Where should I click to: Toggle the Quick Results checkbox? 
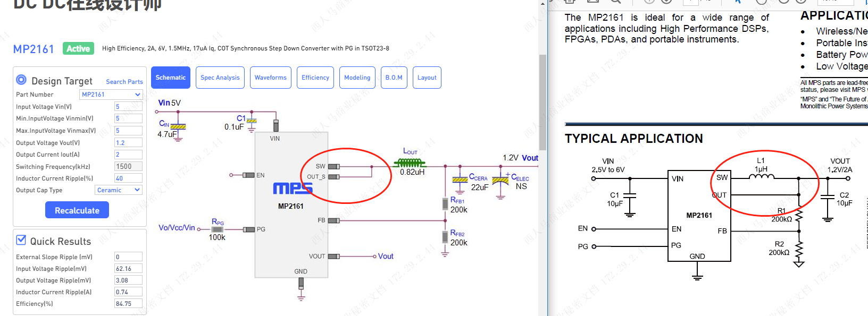click(21, 240)
